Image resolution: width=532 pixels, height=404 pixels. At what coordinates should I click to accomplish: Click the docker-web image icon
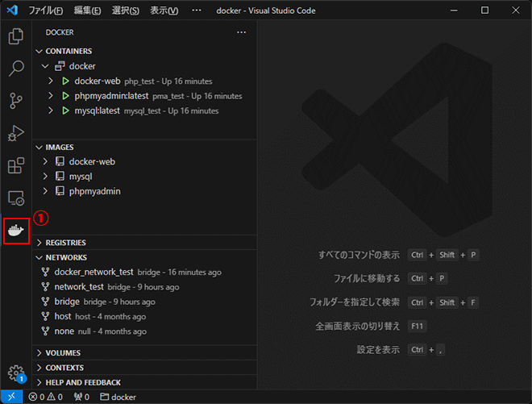click(60, 161)
